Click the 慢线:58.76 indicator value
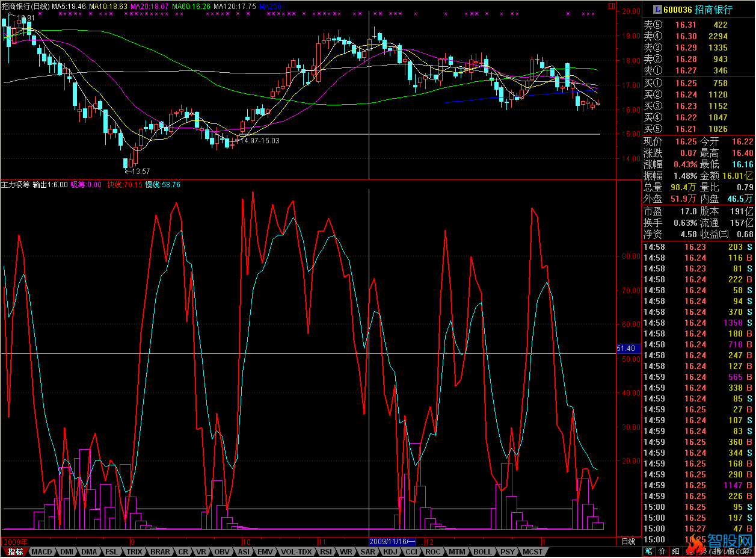The width and height of the screenshot is (756, 558). [x=162, y=185]
